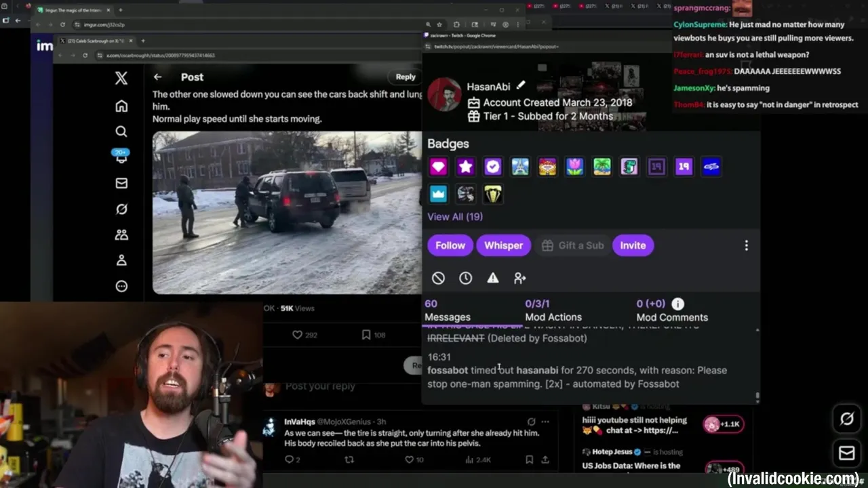
Task: Click View All (19) badges link
Action: click(455, 216)
